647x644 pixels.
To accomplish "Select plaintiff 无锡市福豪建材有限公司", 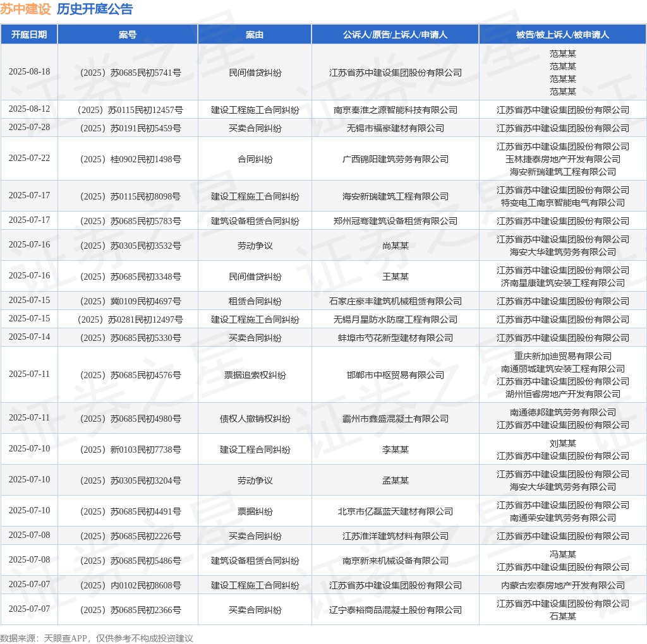I will 395,128.
